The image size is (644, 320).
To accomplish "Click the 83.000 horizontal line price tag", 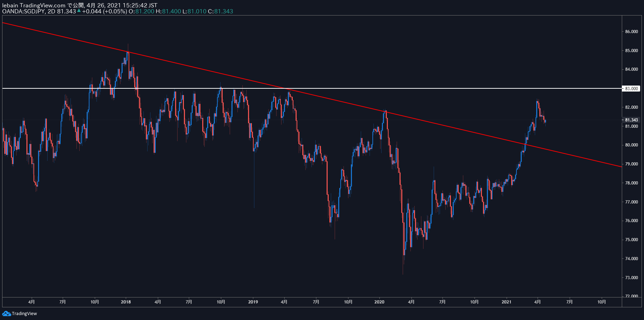I will click(x=631, y=88).
